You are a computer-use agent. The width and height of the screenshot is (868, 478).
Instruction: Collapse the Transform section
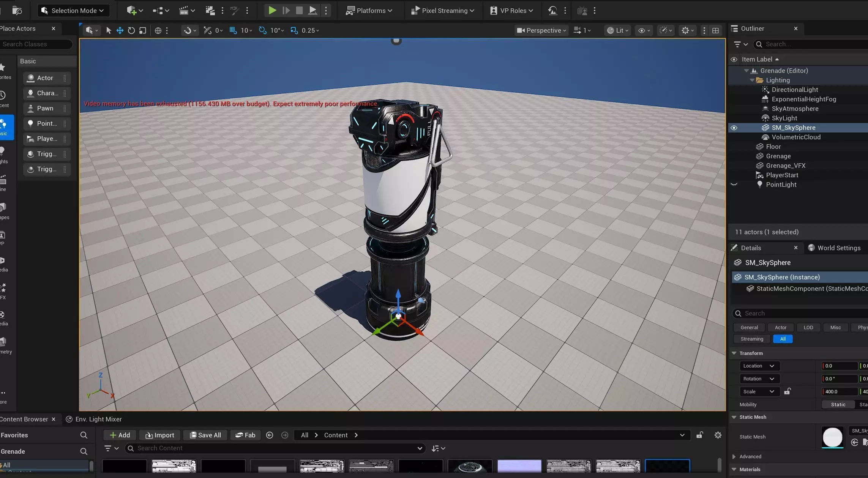pyautogui.click(x=734, y=353)
